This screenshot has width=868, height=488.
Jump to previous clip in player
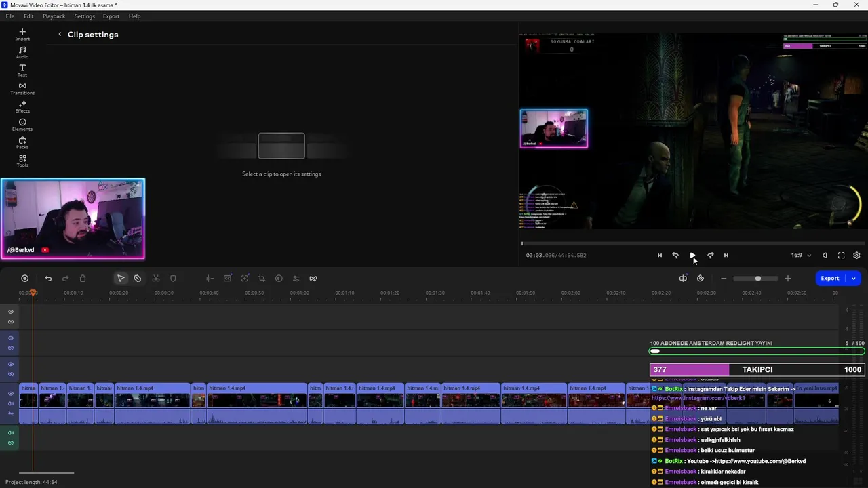click(x=659, y=256)
